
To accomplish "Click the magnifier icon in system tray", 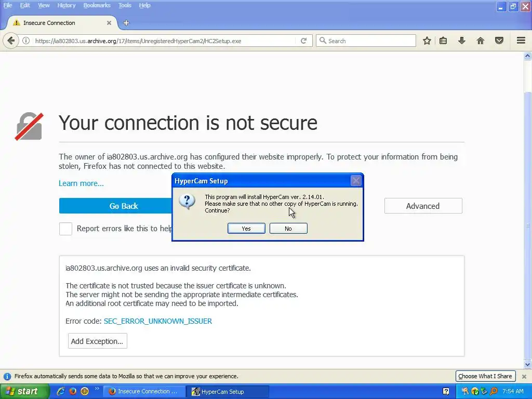I will coord(494,392).
